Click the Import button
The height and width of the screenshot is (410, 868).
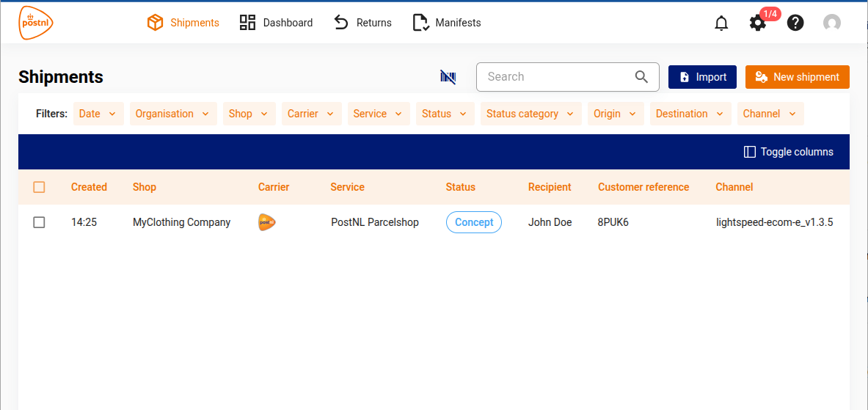702,77
